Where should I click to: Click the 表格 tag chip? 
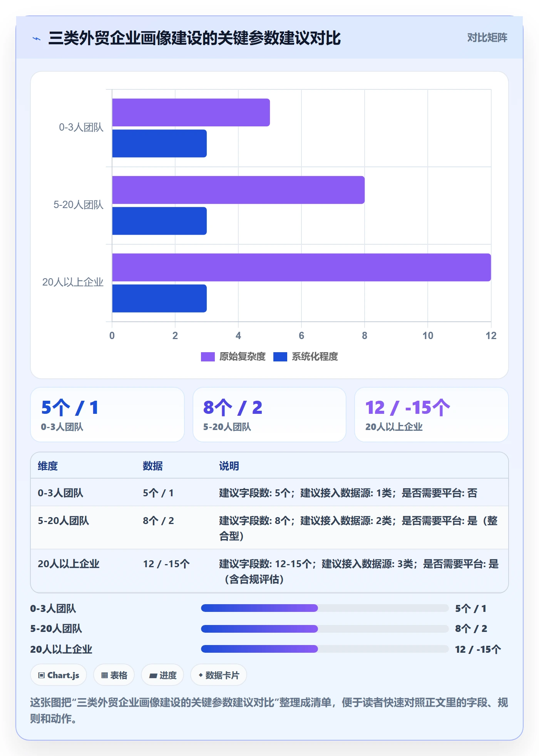click(114, 675)
